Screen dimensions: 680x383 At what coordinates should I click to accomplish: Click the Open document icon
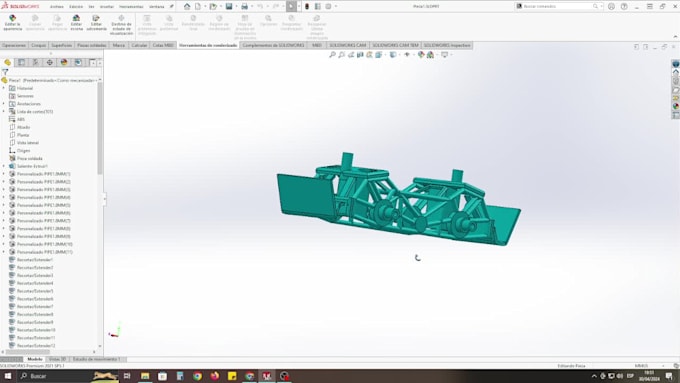click(x=213, y=6)
